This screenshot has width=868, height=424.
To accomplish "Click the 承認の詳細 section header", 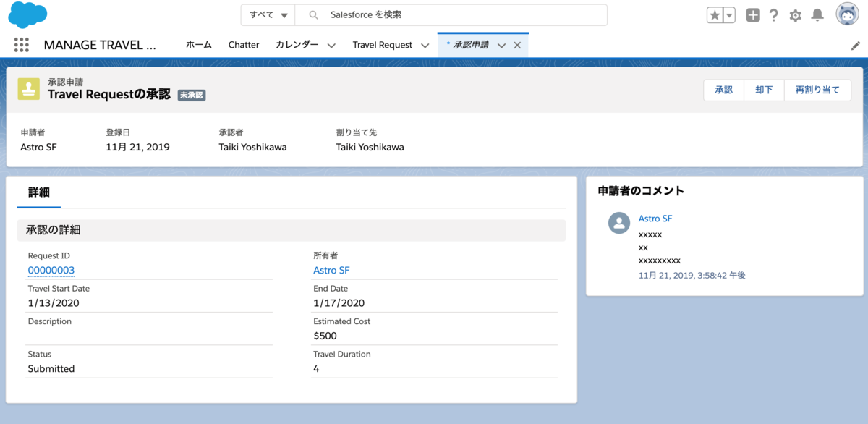I will (292, 230).
